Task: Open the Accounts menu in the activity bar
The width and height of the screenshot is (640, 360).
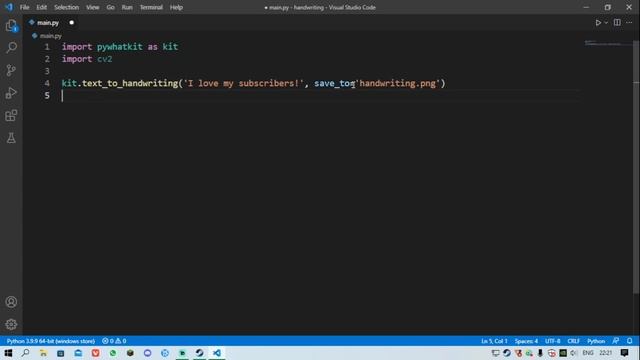Action: (11, 302)
